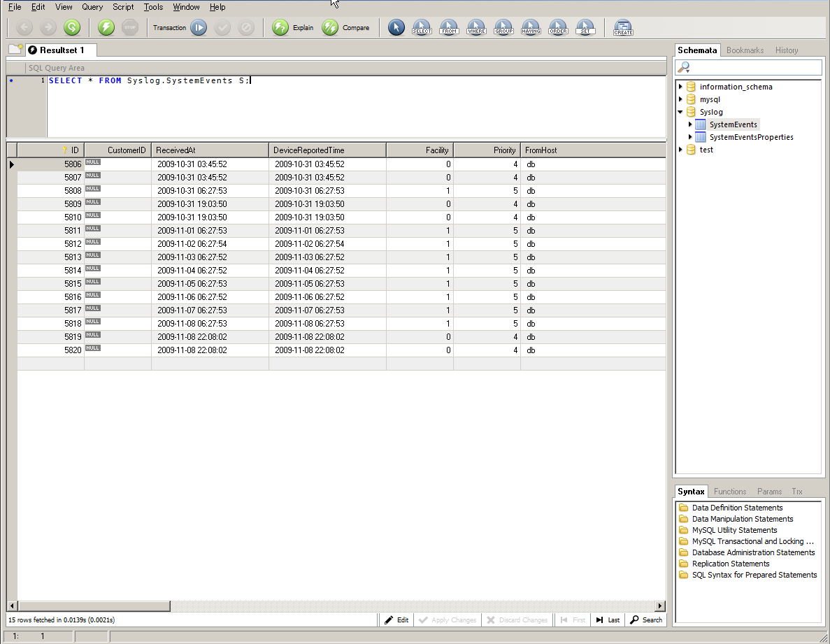Click the left scroll arrow of results
This screenshot has width=830, height=644.
point(12,606)
